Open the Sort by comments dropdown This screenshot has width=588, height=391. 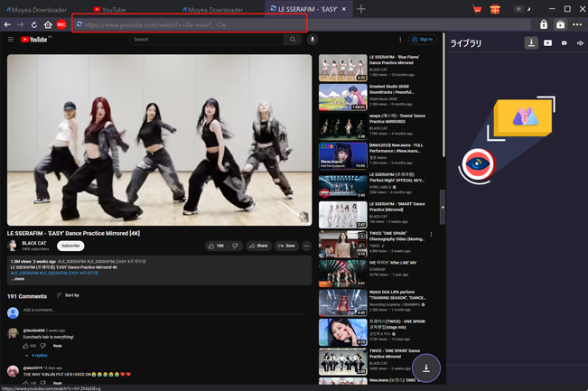coord(69,295)
